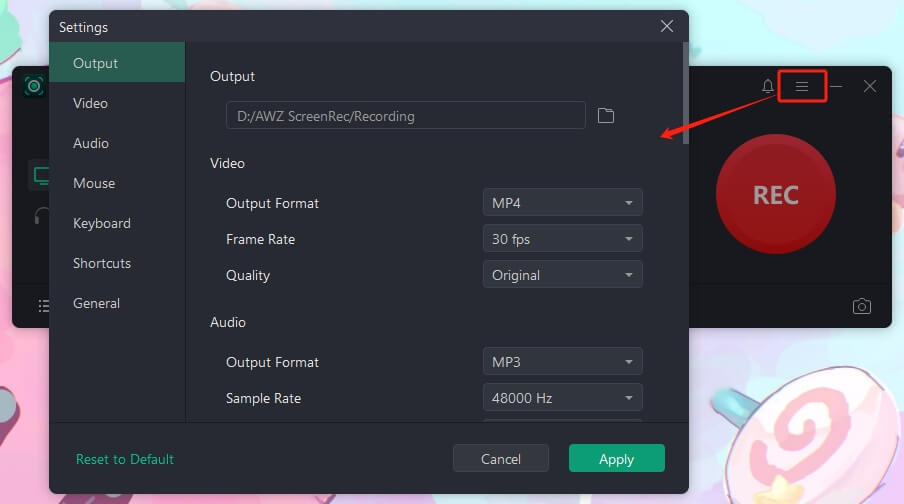Screen dimensions: 904x504
Task: Open the Frame Rate 30 fps dropdown
Action: 562,239
